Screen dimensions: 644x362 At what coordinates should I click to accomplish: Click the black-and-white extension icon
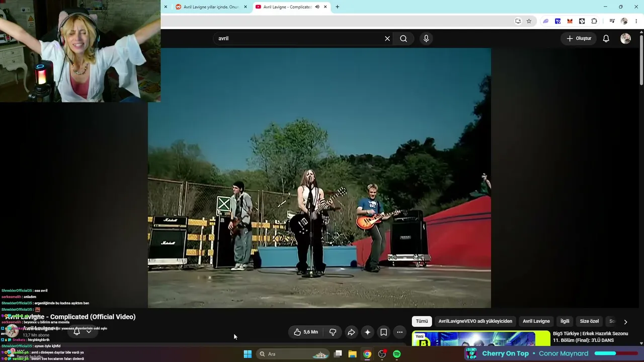click(582, 21)
